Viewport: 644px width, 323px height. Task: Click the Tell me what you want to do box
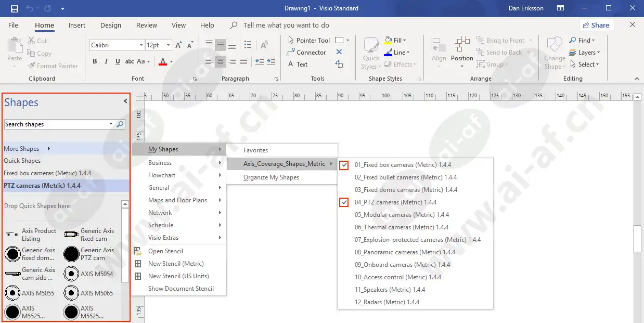coord(286,25)
